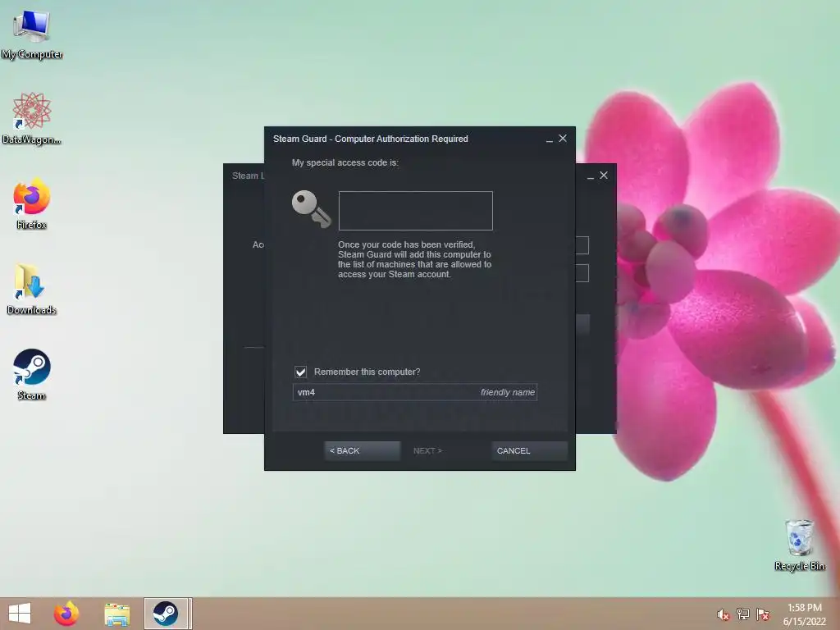Click the NEXT > button
Viewport: 840px width, 630px height.
point(427,450)
